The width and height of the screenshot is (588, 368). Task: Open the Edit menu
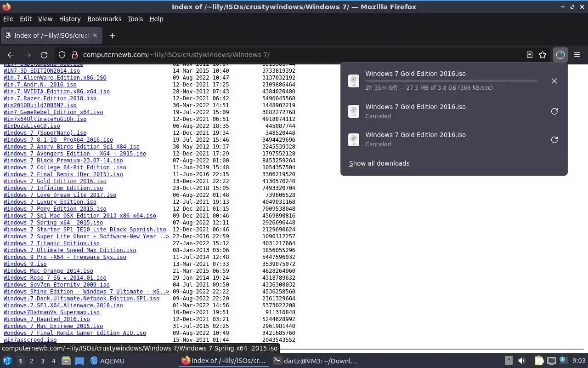pos(26,19)
